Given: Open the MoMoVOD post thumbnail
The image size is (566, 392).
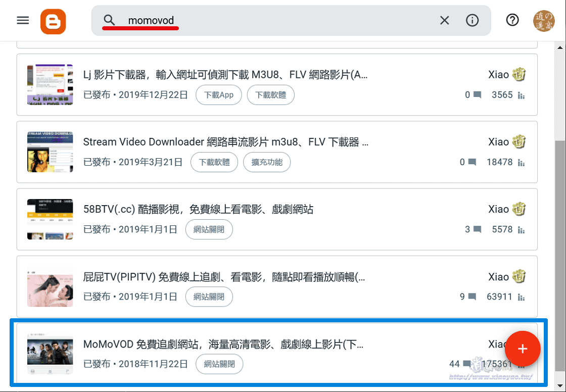Looking at the screenshot, I should click(50, 354).
